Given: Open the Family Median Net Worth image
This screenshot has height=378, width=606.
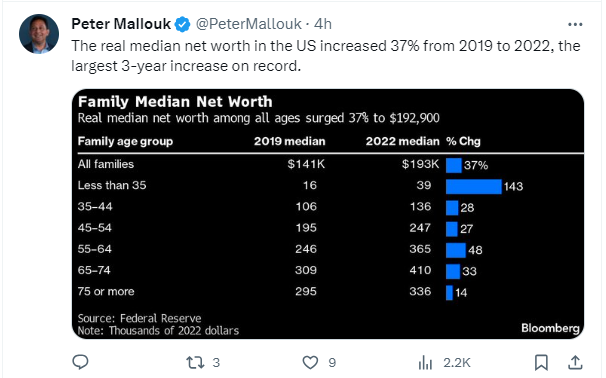Looking at the screenshot, I should [x=328, y=214].
